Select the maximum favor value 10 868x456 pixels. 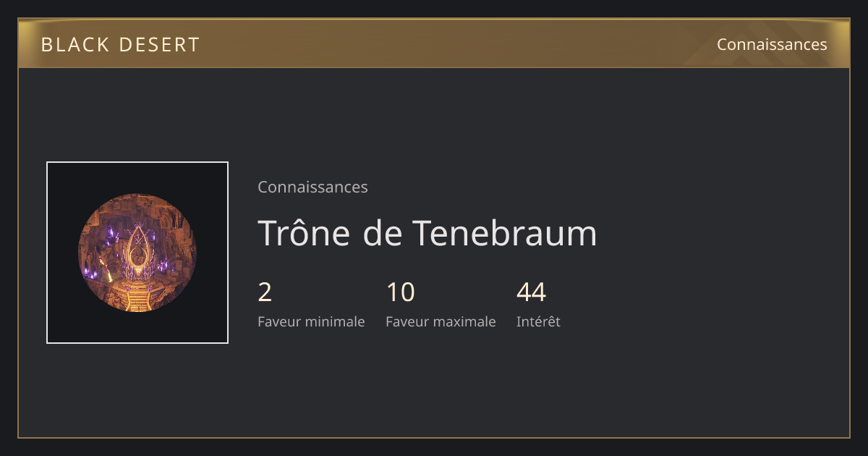(400, 292)
